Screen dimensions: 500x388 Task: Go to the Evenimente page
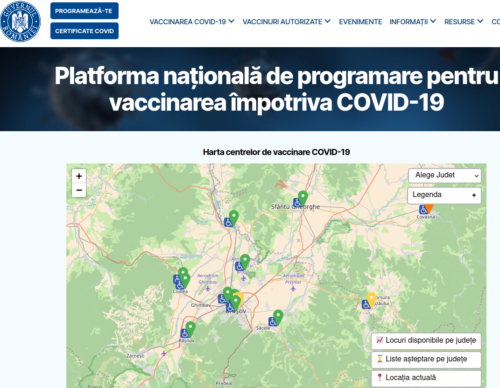pos(360,22)
